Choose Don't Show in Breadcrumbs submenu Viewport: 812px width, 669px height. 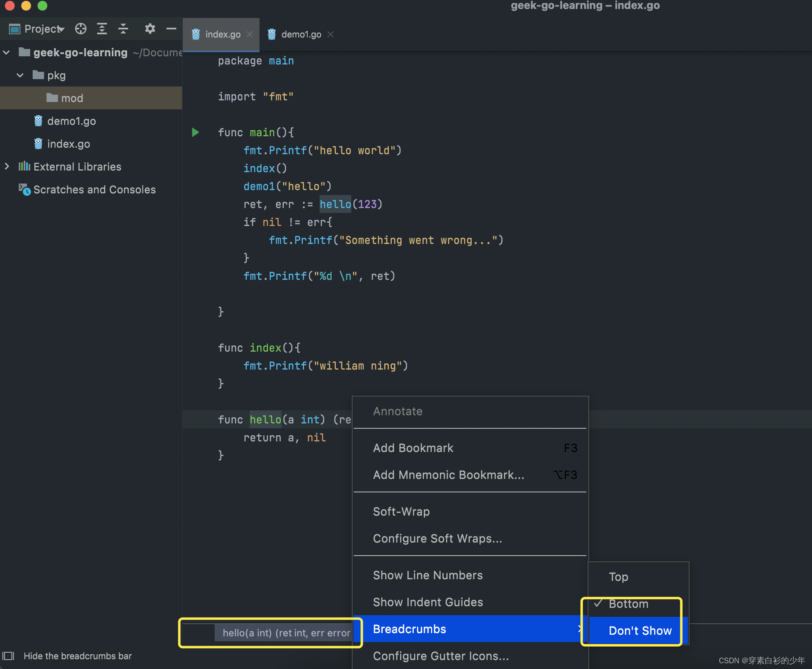(640, 631)
